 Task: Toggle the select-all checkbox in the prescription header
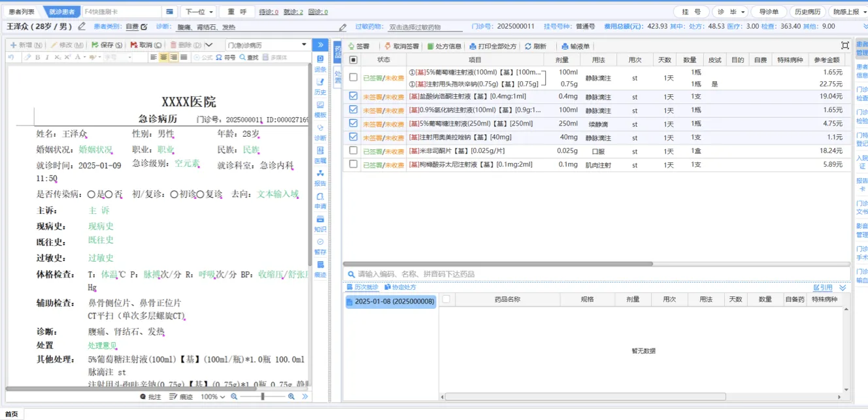click(353, 60)
